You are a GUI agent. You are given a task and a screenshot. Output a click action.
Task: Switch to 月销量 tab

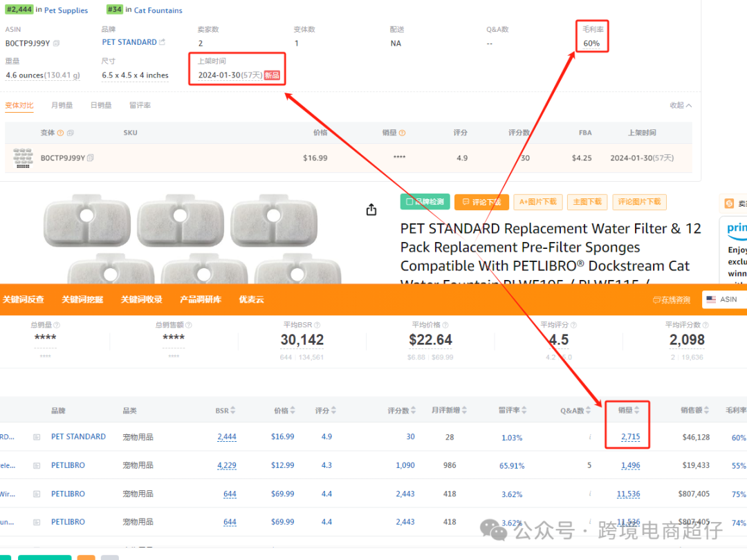pos(62,105)
